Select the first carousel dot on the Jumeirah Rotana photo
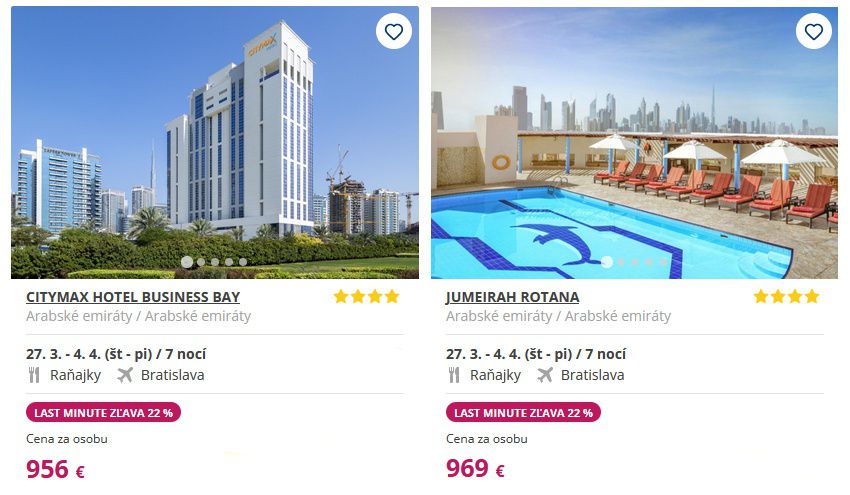The width and height of the screenshot is (850, 495). coord(607,262)
